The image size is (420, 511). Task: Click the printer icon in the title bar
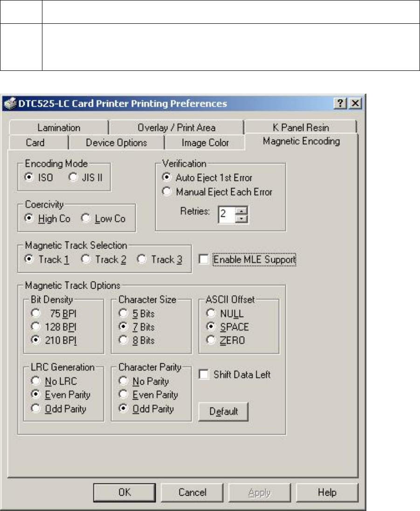point(10,104)
